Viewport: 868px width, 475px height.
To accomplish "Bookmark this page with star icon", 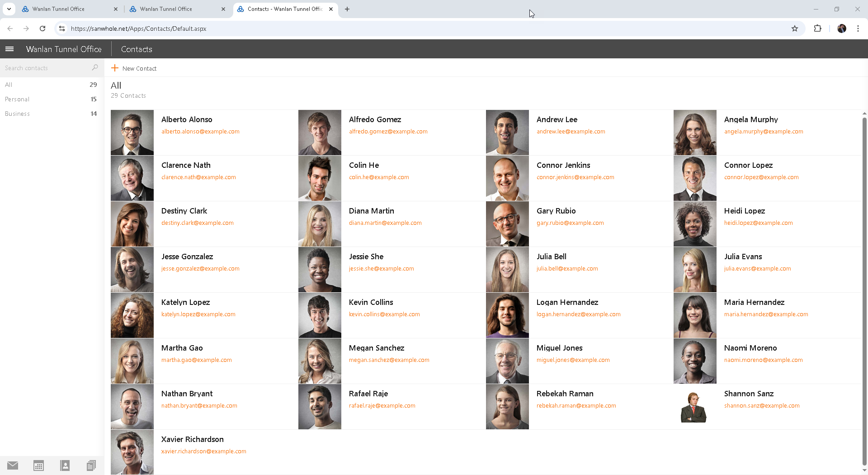I will 795,28.
